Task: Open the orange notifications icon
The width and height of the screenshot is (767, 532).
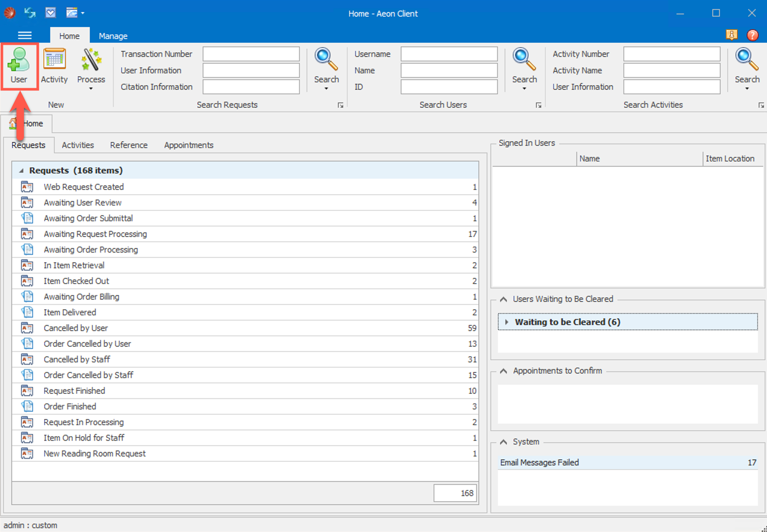Action: tap(731, 35)
